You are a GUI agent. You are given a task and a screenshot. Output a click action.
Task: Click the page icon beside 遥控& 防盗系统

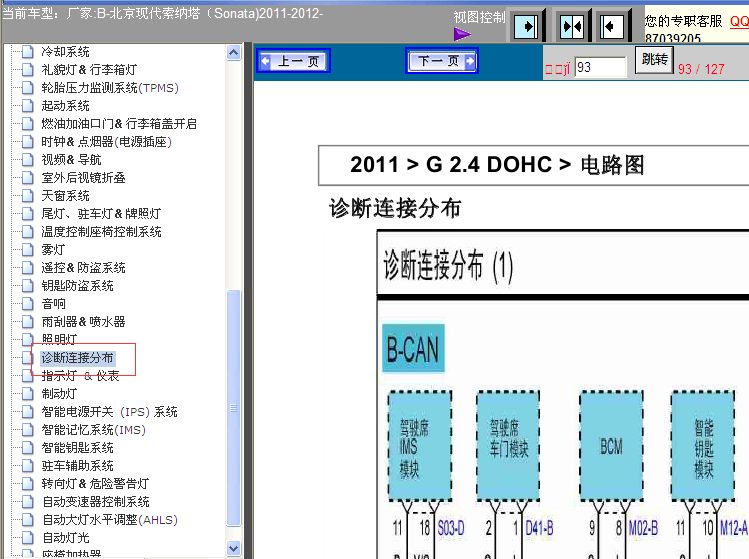[x=28, y=268]
